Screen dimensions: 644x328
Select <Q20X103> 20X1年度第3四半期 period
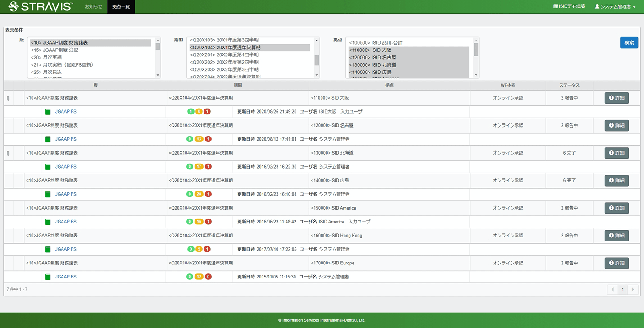(x=249, y=40)
